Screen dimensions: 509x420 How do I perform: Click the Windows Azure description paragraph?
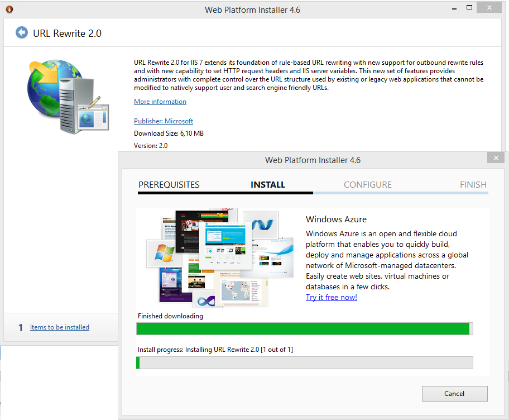tap(387, 260)
